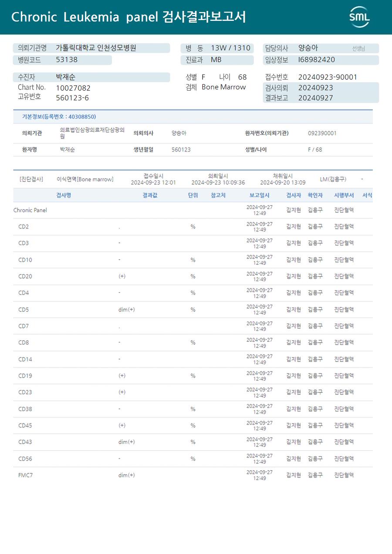Screen dimensions: 392x554
Task: Click the 결과값 column header
Action: tap(150, 195)
